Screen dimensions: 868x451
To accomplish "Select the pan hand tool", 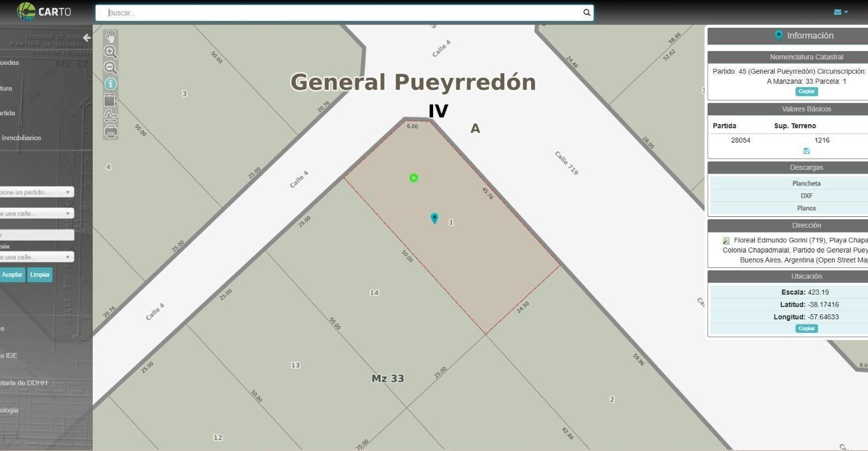I will pos(111,36).
